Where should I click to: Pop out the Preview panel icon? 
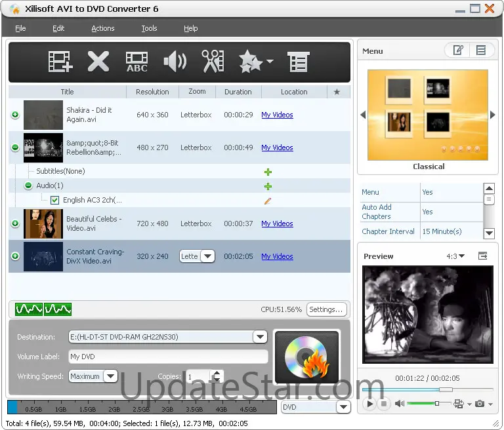coord(483,256)
